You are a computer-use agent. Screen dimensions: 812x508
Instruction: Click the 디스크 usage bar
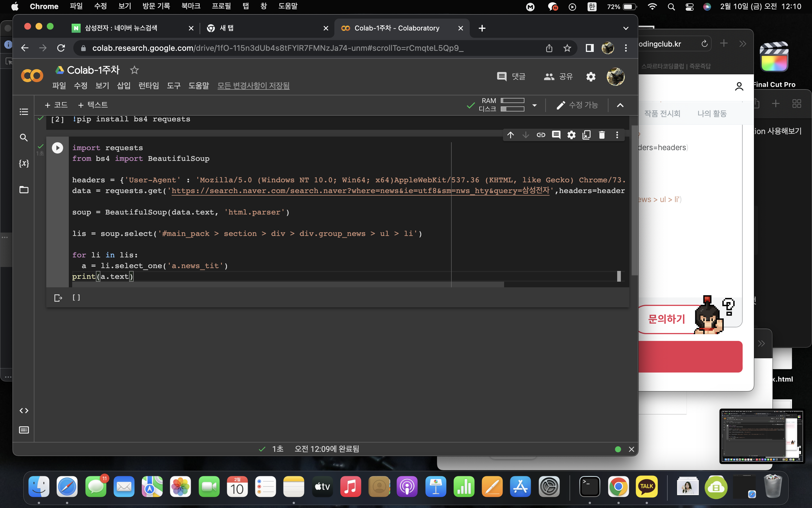512,109
